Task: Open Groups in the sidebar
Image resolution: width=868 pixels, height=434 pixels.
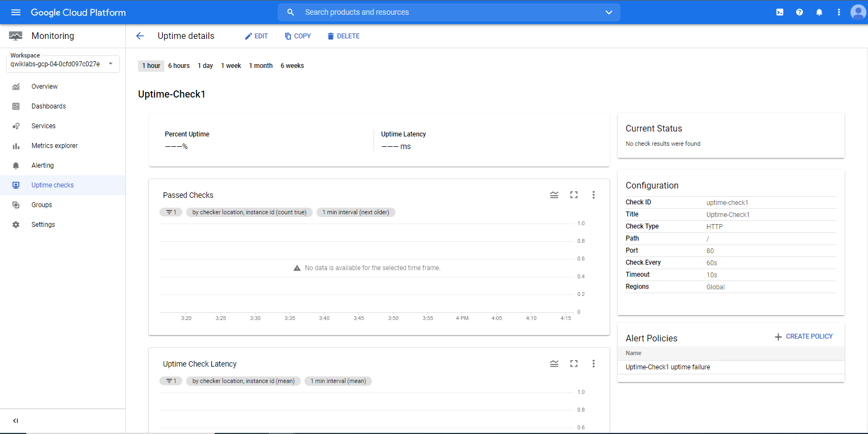Action: pyautogui.click(x=62, y=205)
